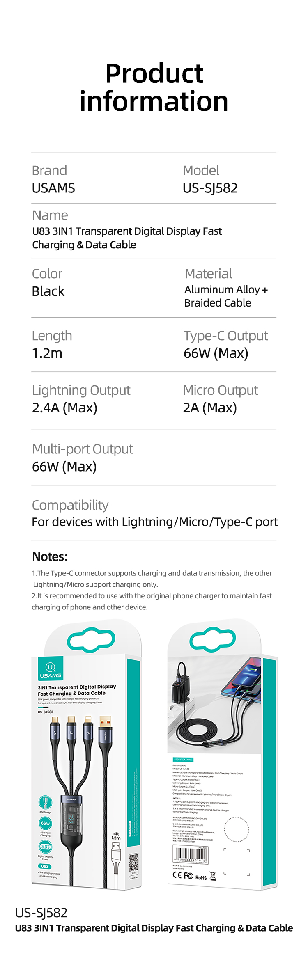Screen dimensions: 308x980
Task: Click the bottom U83 3IN1 cable title caption
Action: (154, 928)
